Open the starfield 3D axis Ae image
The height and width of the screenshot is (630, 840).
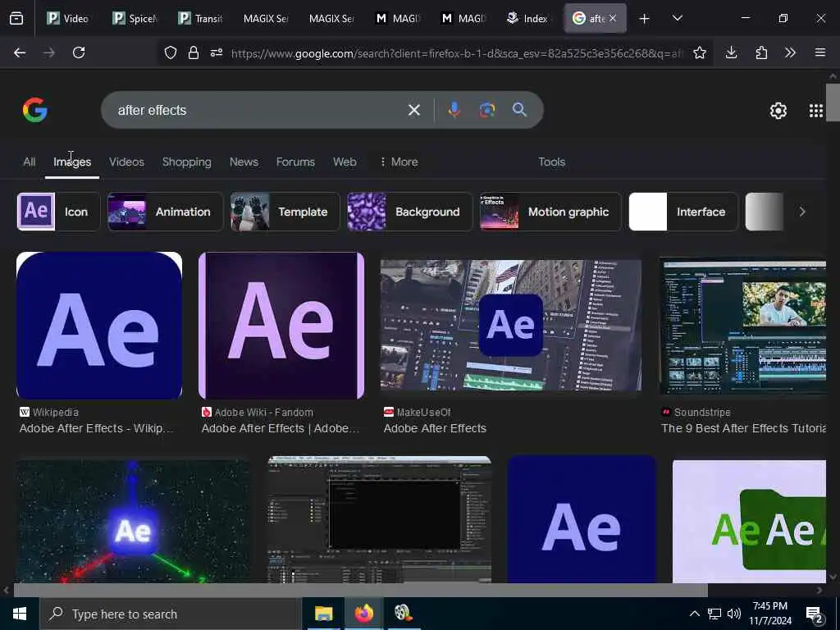[x=133, y=521]
